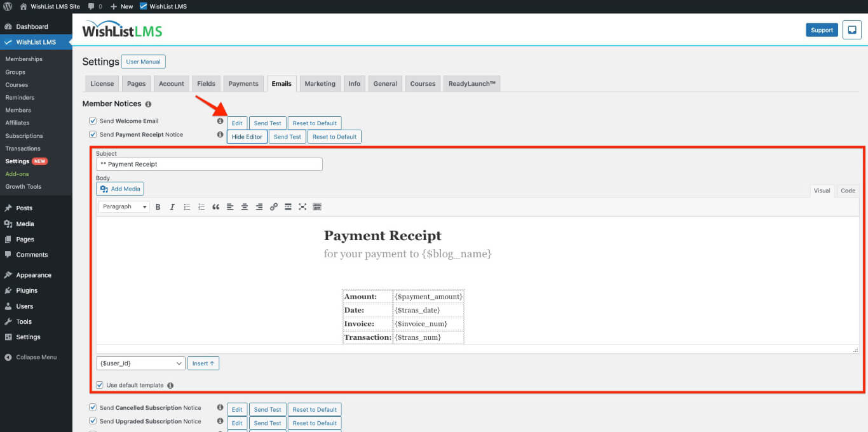Click inside the Subject field showing Payment Receipt
Screen dimensions: 868x432
tap(209, 164)
